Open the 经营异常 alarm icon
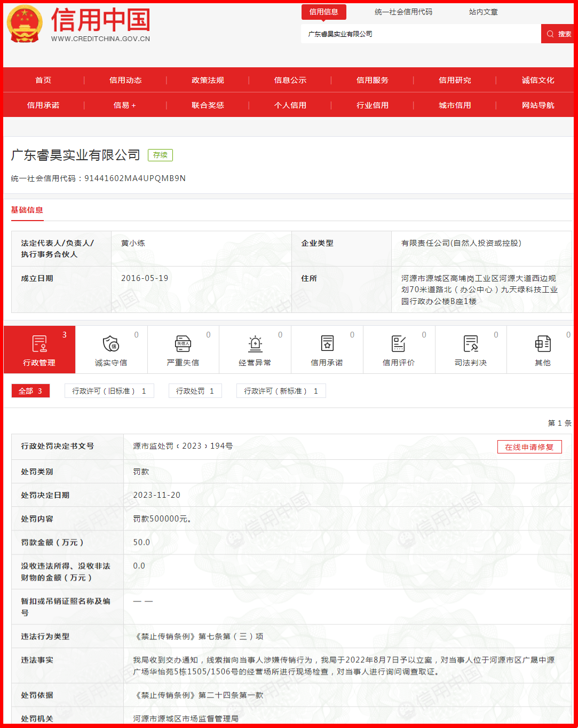Screen dimensions: 578x728 coord(255,343)
